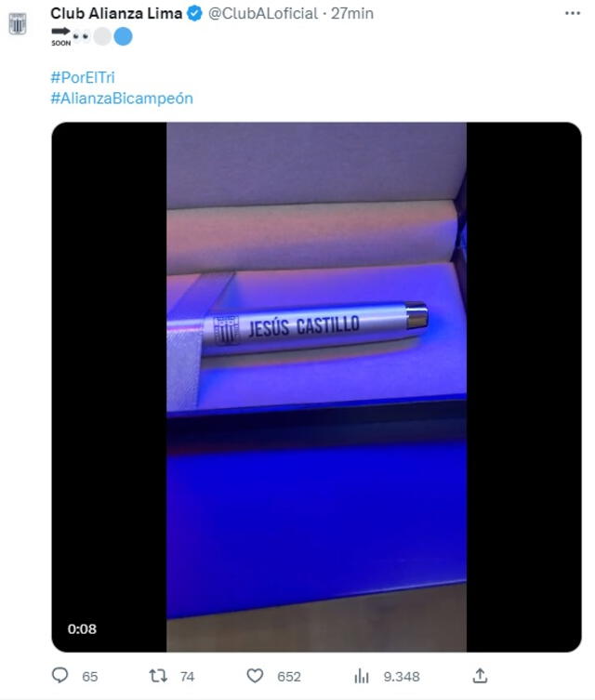This screenshot has width=595, height=700.
Task: Open the Club Alianza Lima display name
Action: [116, 13]
